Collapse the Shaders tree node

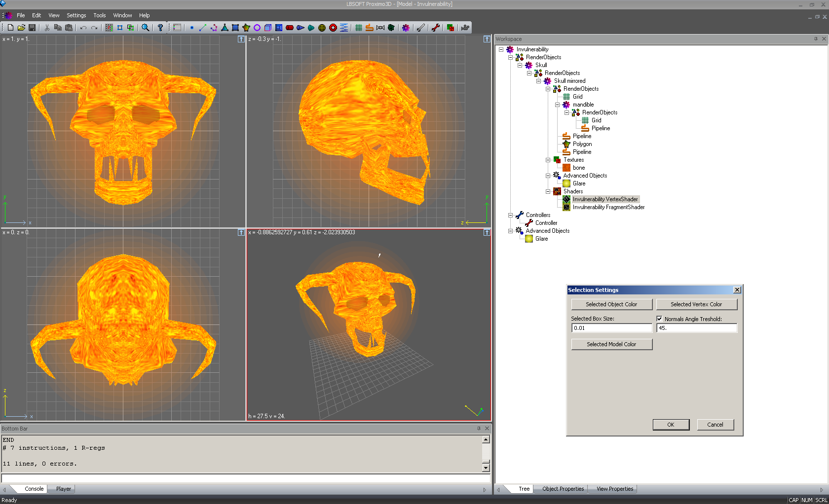click(x=548, y=191)
